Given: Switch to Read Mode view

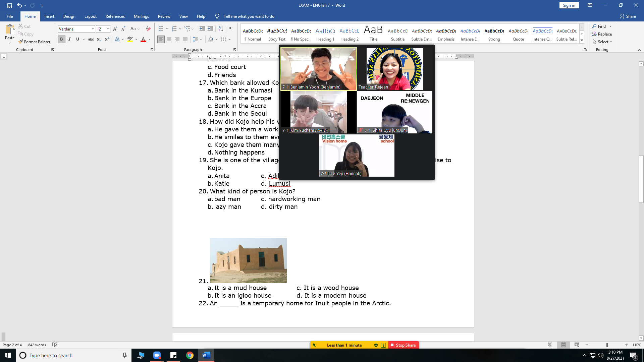Looking at the screenshot, I should [x=550, y=345].
